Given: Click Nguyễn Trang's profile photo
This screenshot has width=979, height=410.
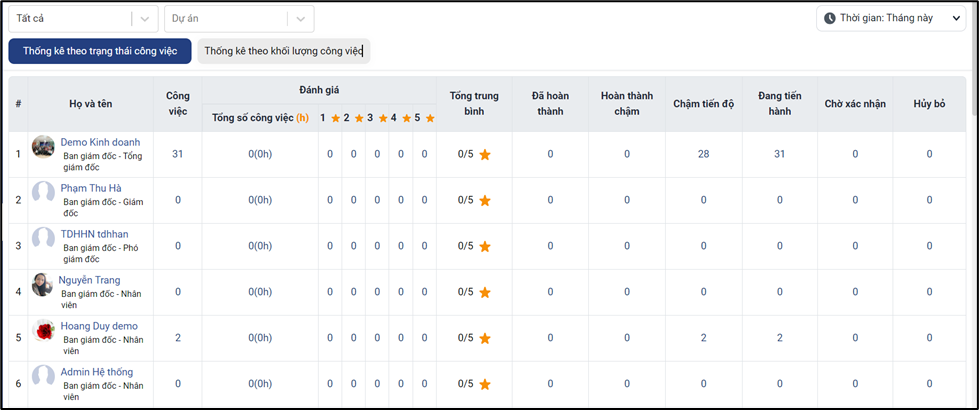Looking at the screenshot, I should point(42,285).
